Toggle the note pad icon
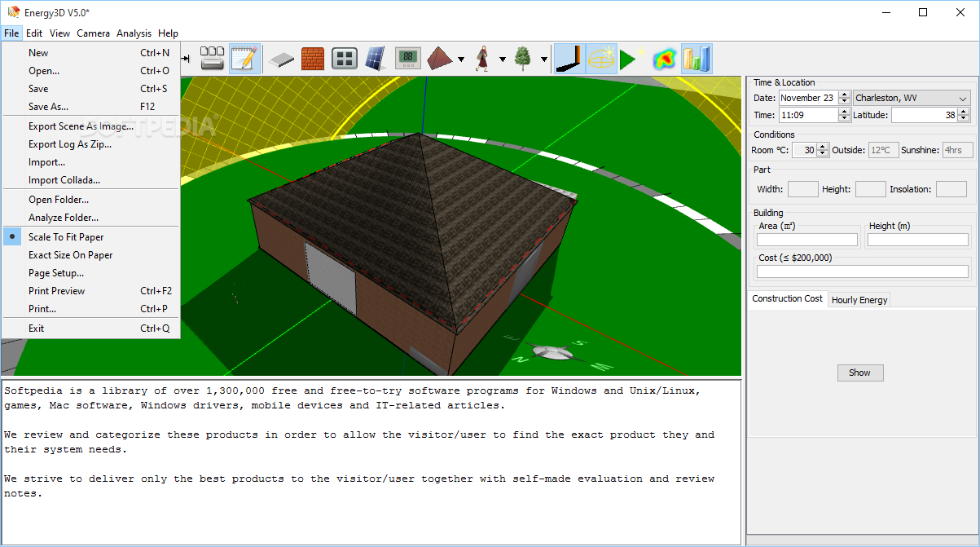Screen dimensions: 980x547 click(244, 58)
